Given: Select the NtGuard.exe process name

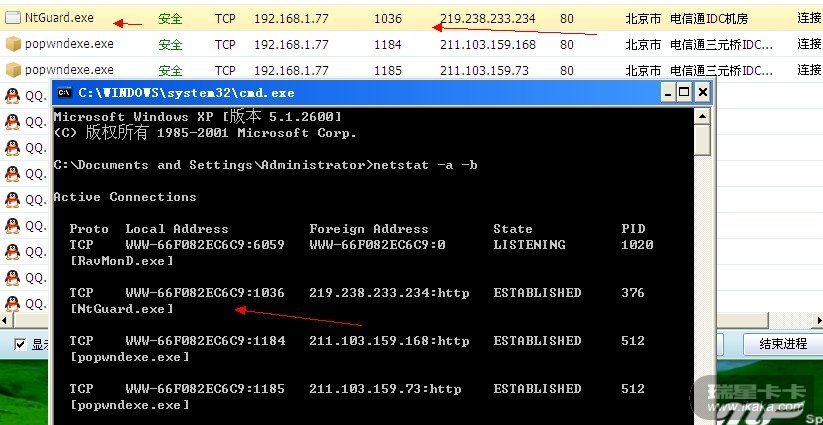Looking at the screenshot, I should click(60, 19).
